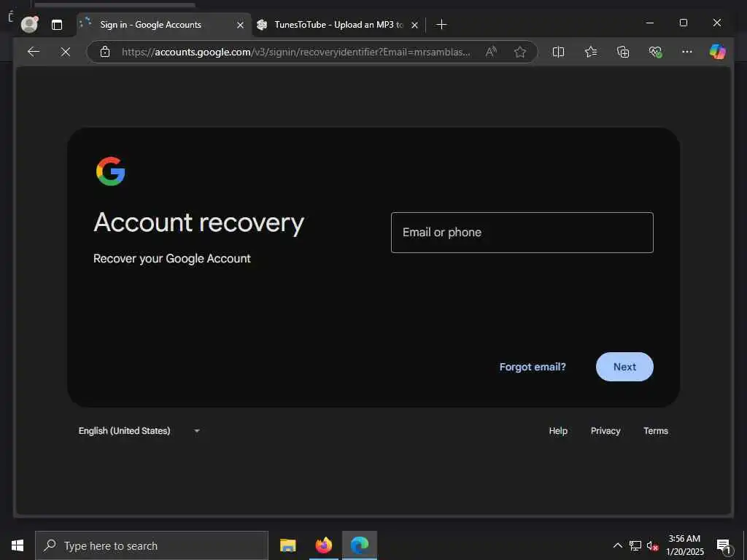Screen dimensions: 747x560
Task: Open File Explorer from taskbar
Action: [287, 545]
